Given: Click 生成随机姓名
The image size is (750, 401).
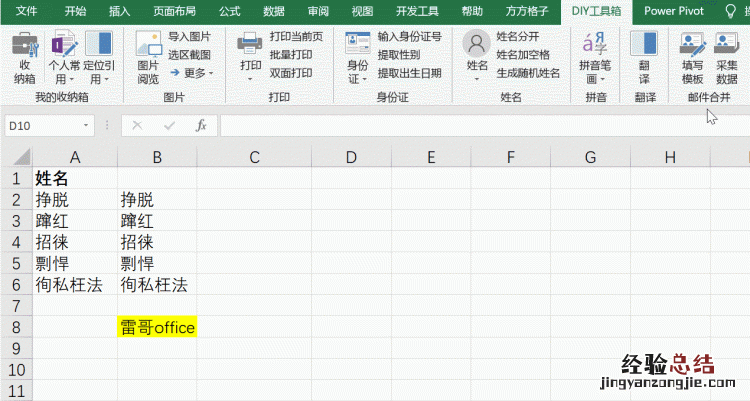Looking at the screenshot, I should click(x=529, y=73).
